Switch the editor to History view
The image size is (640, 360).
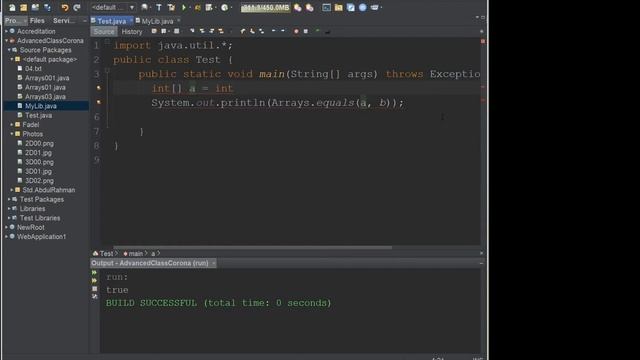tap(132, 31)
